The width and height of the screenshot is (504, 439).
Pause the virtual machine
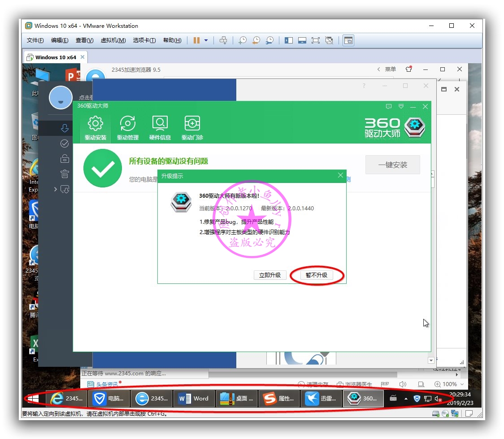(x=196, y=40)
